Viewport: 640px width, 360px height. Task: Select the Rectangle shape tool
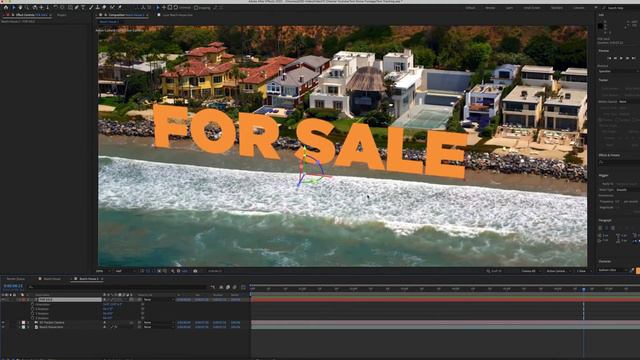click(x=70, y=7)
